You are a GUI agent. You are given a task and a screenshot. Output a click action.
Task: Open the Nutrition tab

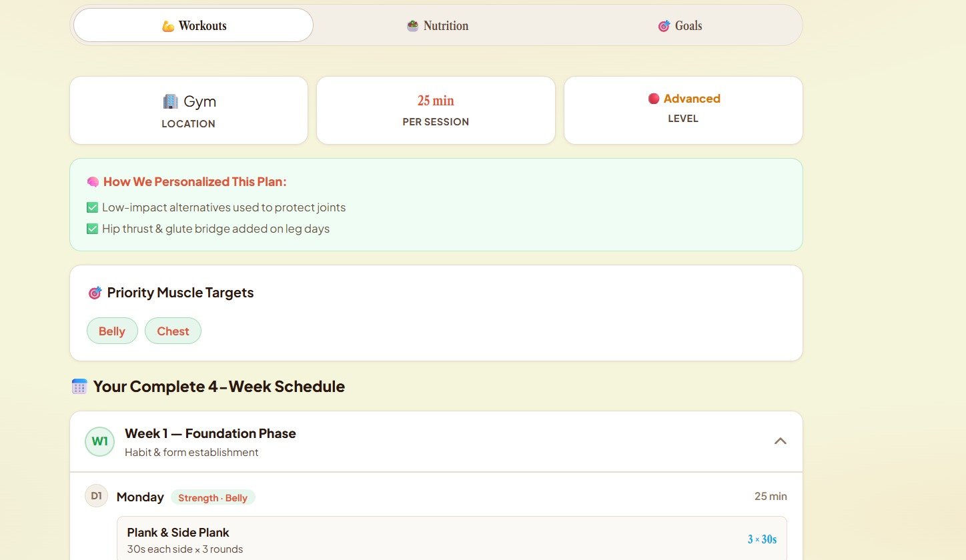pos(437,25)
